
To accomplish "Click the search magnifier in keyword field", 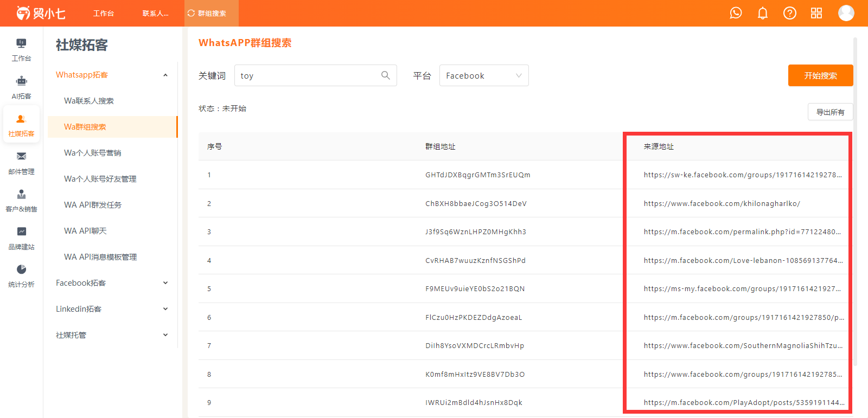I will click(x=386, y=75).
